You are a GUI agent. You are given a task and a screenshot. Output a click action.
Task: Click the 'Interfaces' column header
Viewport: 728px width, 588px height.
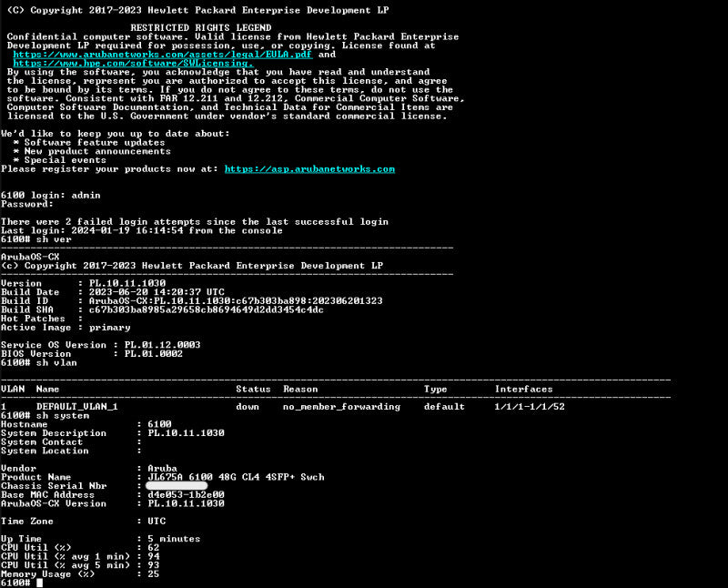[524, 390]
